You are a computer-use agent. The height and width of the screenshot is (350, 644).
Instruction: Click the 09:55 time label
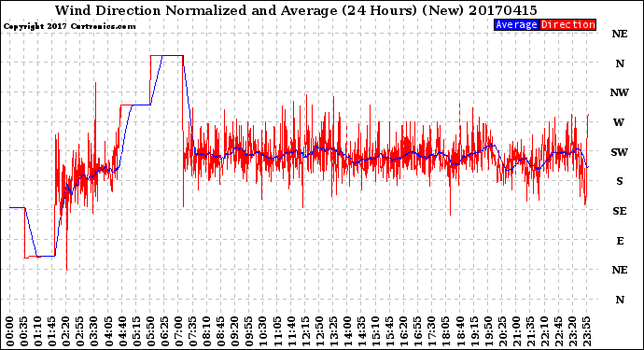click(249, 331)
